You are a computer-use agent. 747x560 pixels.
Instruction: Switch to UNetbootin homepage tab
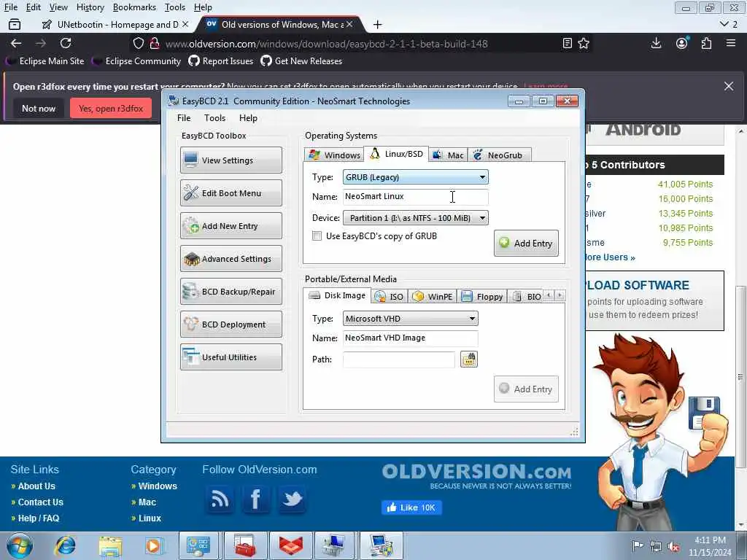(115, 24)
